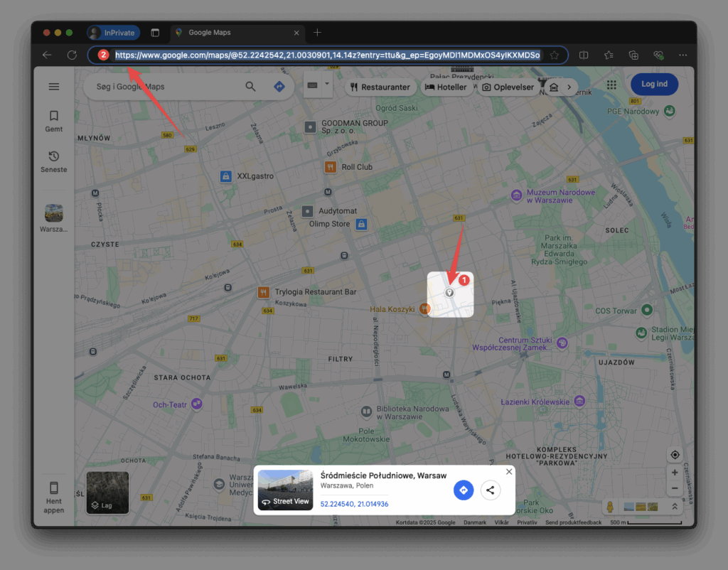This screenshot has height=570, width=728.
Task: Open the browser Collections icon
Action: pyautogui.click(x=633, y=55)
